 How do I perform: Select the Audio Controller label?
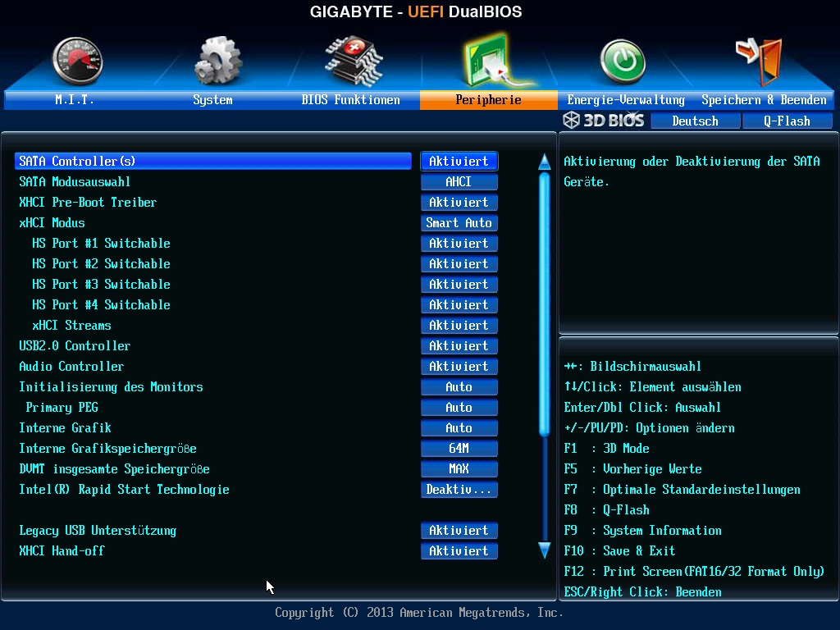(71, 367)
